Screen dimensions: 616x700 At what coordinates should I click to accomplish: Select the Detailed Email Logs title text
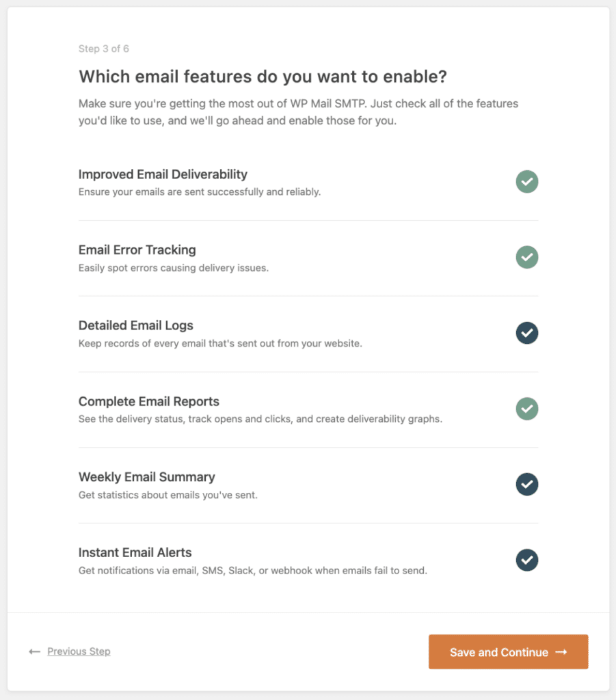point(135,325)
